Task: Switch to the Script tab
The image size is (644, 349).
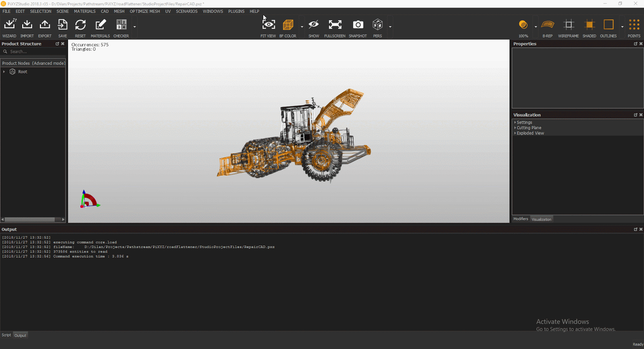Action: point(6,335)
